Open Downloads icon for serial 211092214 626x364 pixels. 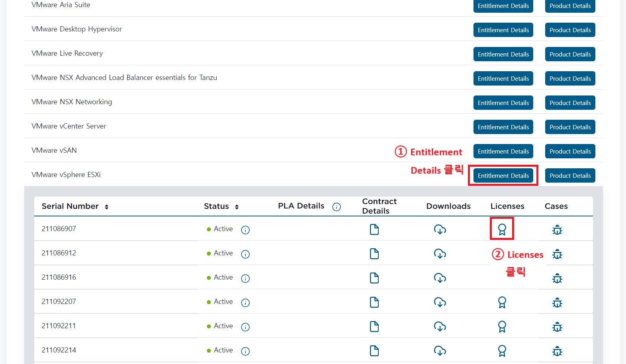(440, 351)
